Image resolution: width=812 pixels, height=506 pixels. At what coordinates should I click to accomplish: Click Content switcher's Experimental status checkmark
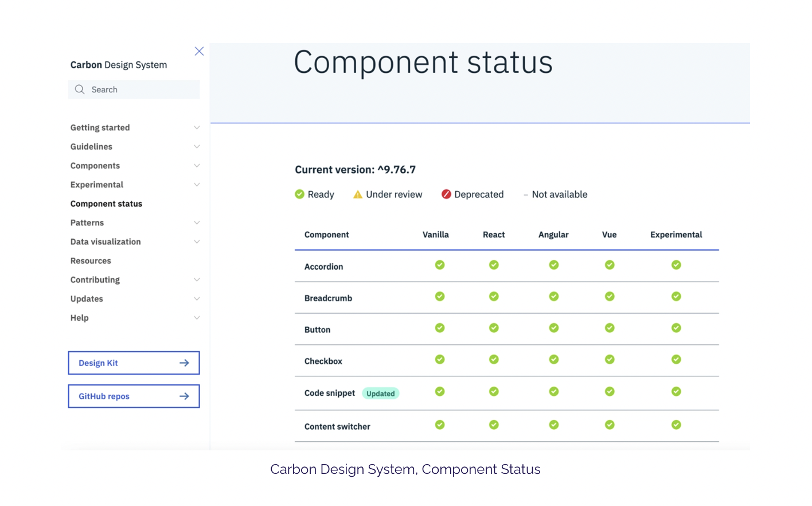click(x=676, y=425)
